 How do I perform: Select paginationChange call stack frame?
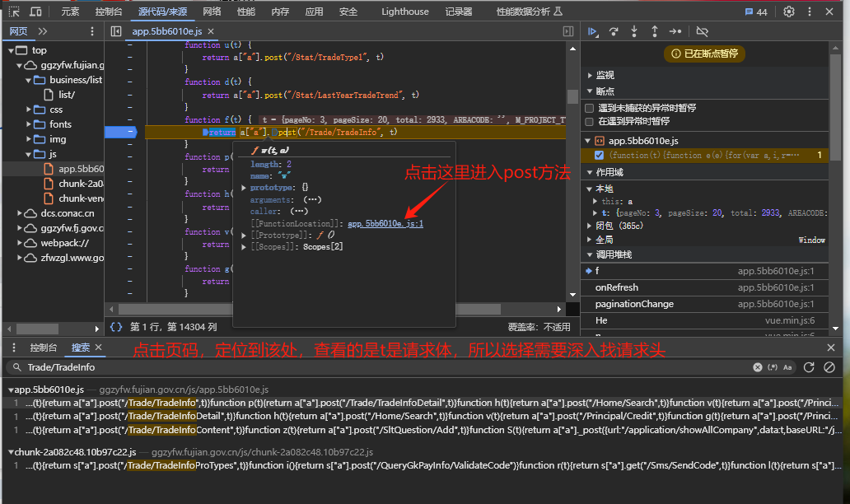tap(704, 304)
